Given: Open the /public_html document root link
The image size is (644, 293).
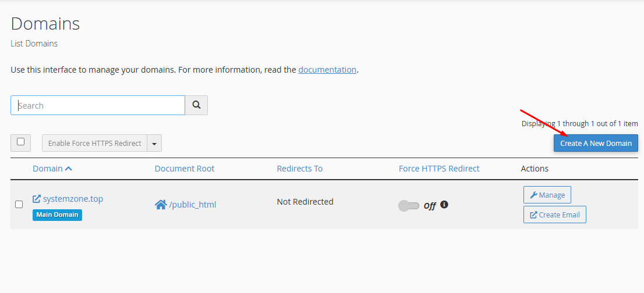Looking at the screenshot, I should 193,205.
